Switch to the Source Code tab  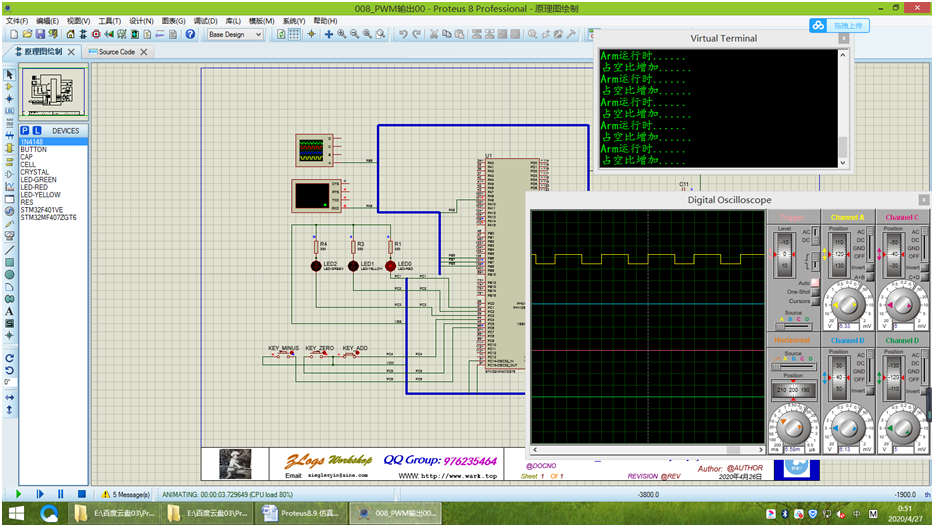[x=117, y=52]
